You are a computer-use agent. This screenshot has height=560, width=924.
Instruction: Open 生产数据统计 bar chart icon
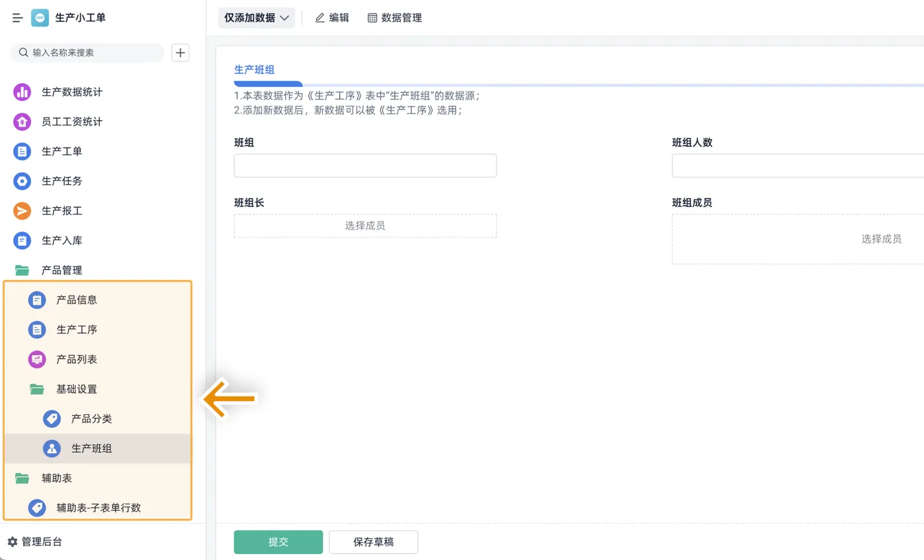(22, 92)
